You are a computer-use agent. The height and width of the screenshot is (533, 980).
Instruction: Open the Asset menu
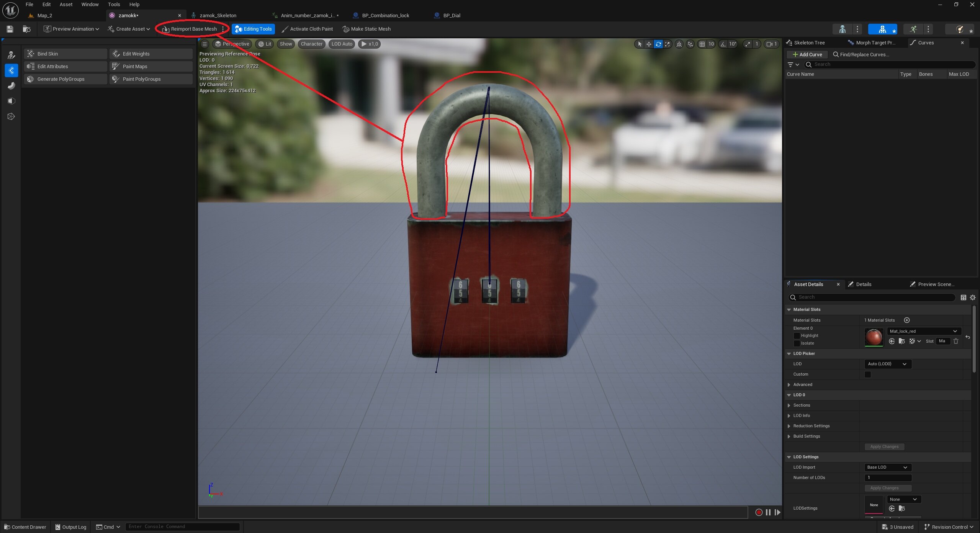point(66,4)
